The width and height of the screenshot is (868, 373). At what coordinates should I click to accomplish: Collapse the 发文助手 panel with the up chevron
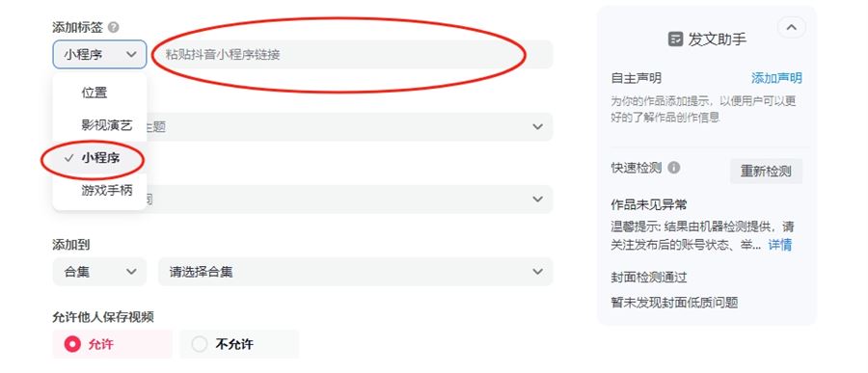point(792,27)
